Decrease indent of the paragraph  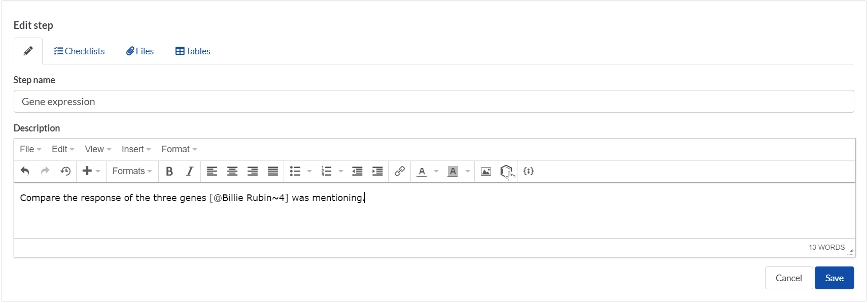click(x=357, y=172)
